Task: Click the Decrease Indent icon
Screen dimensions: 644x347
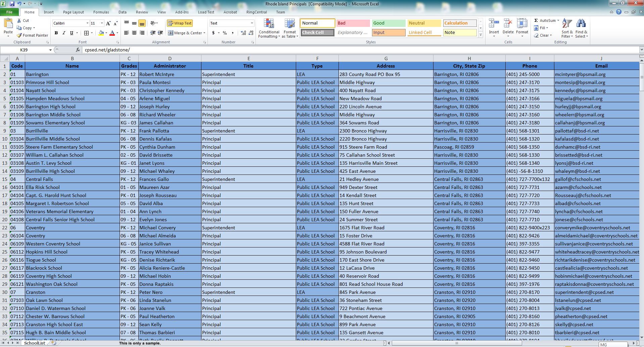Action: 153,33
